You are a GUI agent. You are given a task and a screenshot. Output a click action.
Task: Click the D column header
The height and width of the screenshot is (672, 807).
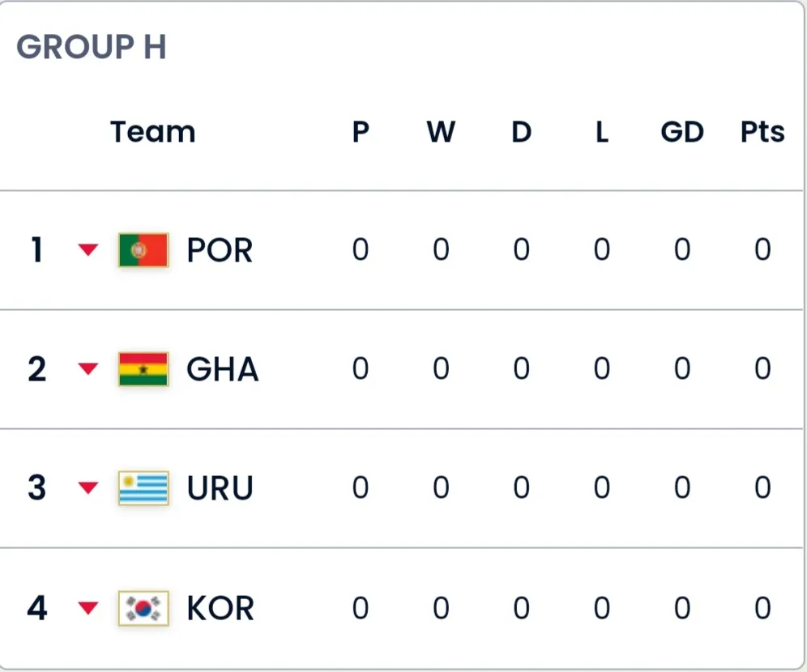click(x=521, y=132)
